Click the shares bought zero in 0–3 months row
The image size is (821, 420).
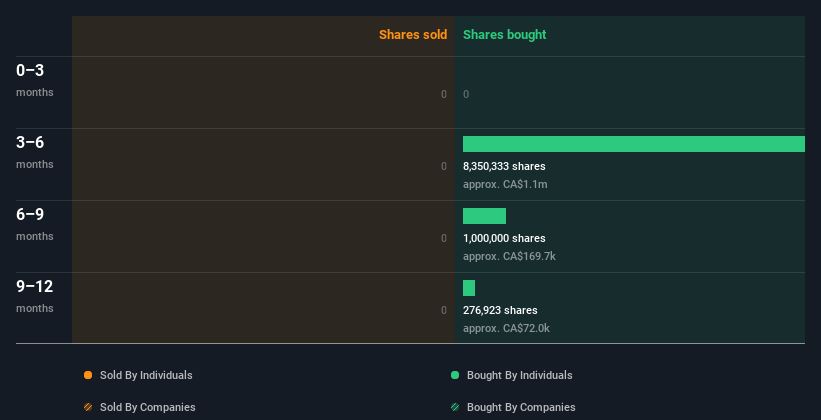pyautogui.click(x=466, y=94)
